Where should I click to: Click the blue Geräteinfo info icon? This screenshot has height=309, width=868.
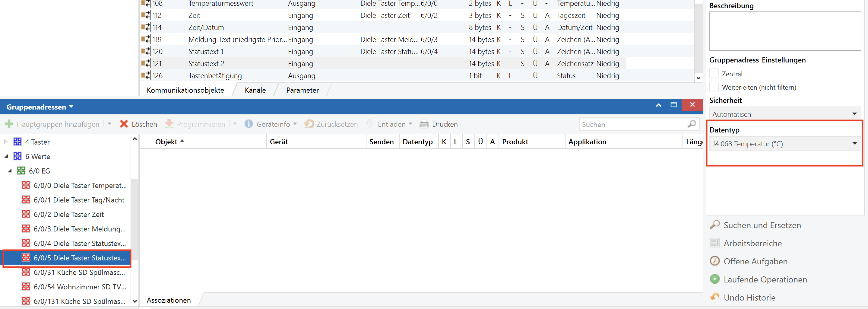pos(249,124)
